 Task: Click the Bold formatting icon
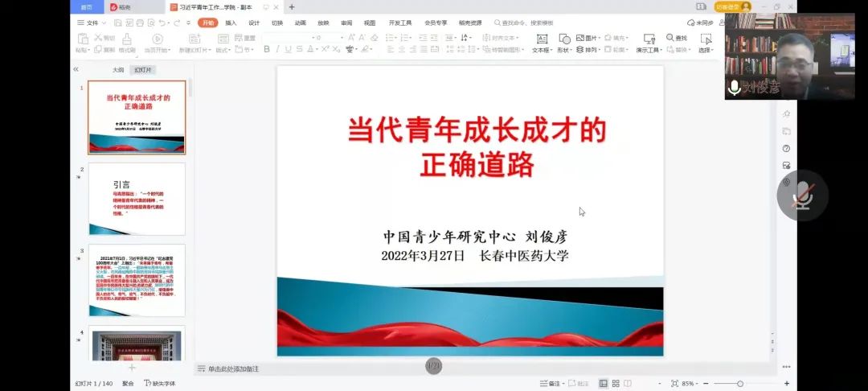267,50
